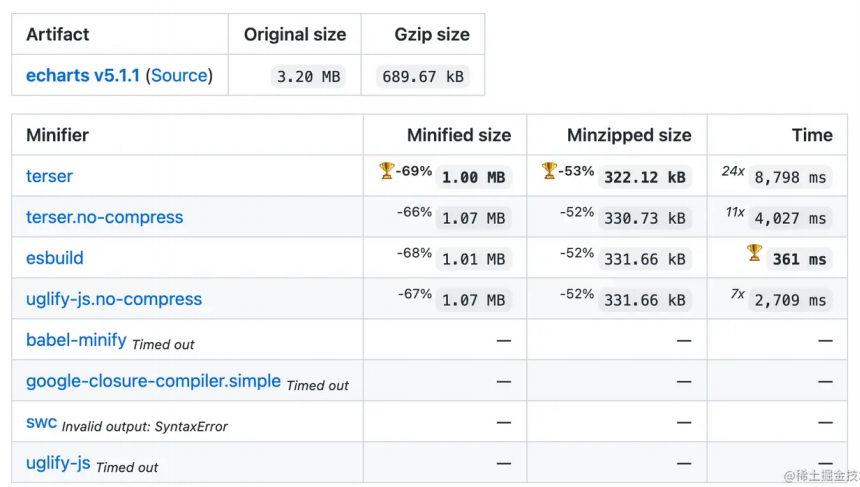Click the 322.12 kB minzipped value

[645, 177]
